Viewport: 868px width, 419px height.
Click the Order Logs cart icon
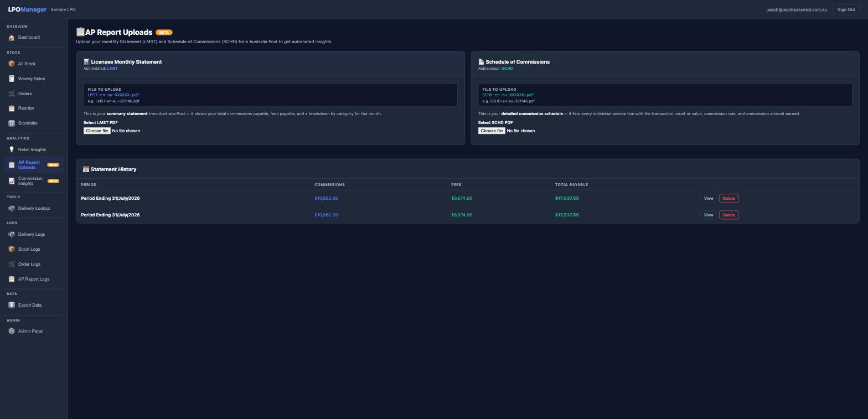12,264
